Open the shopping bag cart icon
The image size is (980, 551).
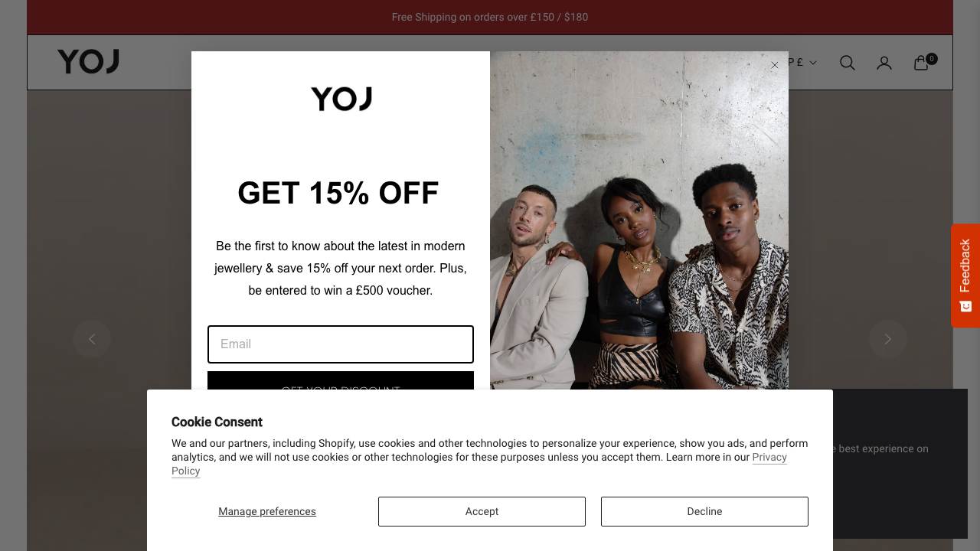pos(920,62)
